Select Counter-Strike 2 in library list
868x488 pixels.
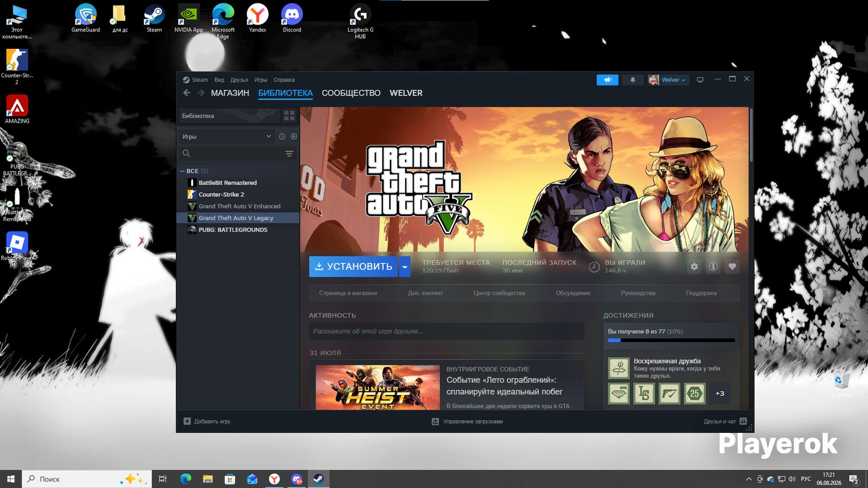238,194
